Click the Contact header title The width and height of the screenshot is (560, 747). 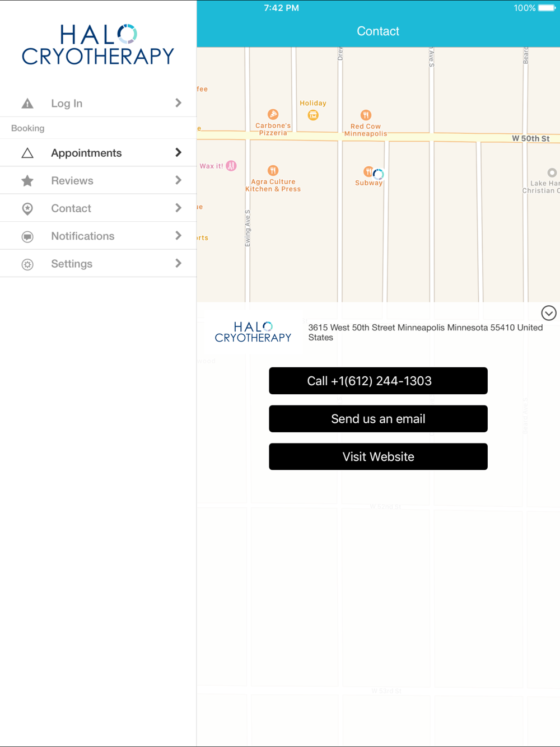point(378,31)
